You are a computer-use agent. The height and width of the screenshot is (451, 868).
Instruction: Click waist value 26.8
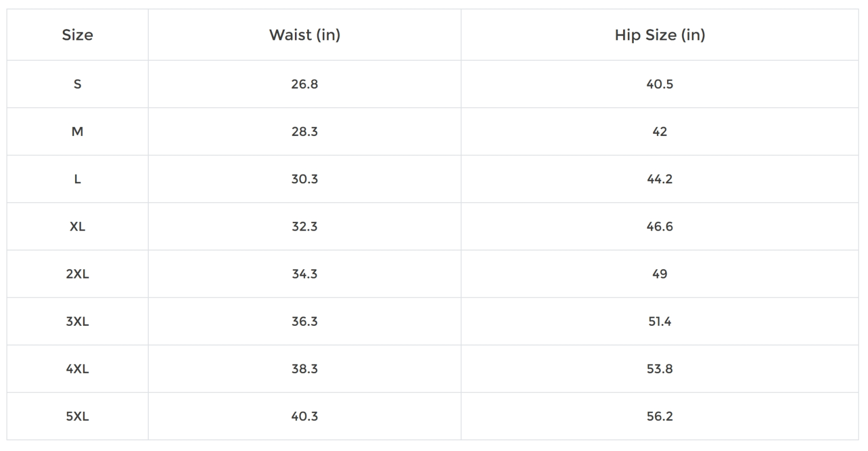coord(305,84)
